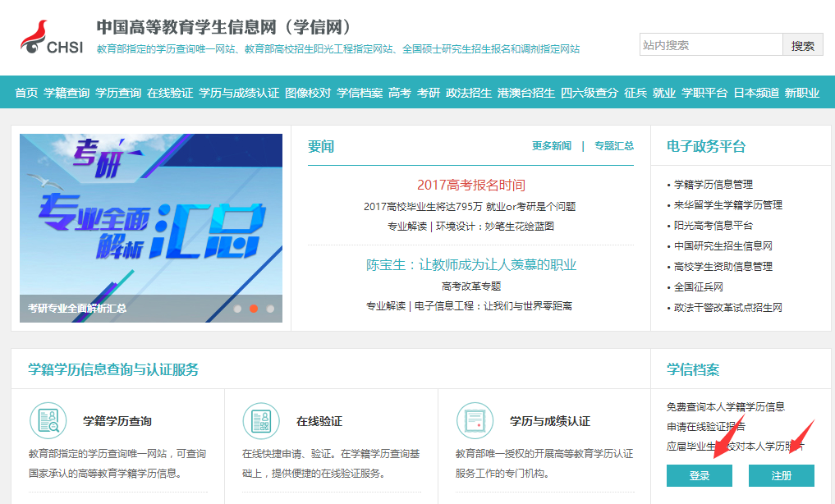Open 学历与成绩认证 in the navigation bar
835x504 pixels.
point(239,93)
